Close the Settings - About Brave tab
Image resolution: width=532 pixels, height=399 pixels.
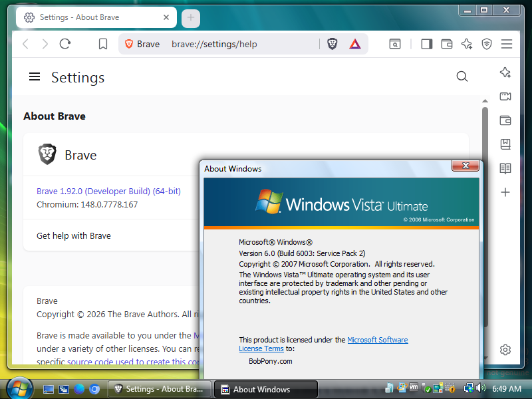166,17
